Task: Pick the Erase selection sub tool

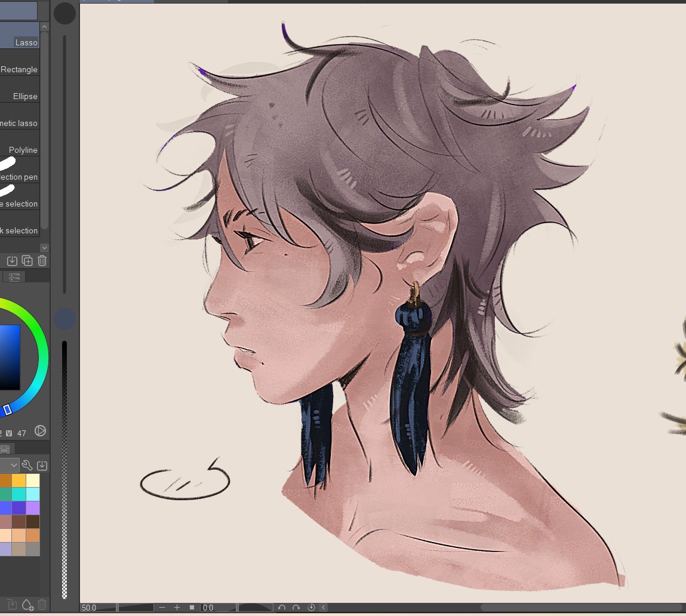Action: [20, 197]
